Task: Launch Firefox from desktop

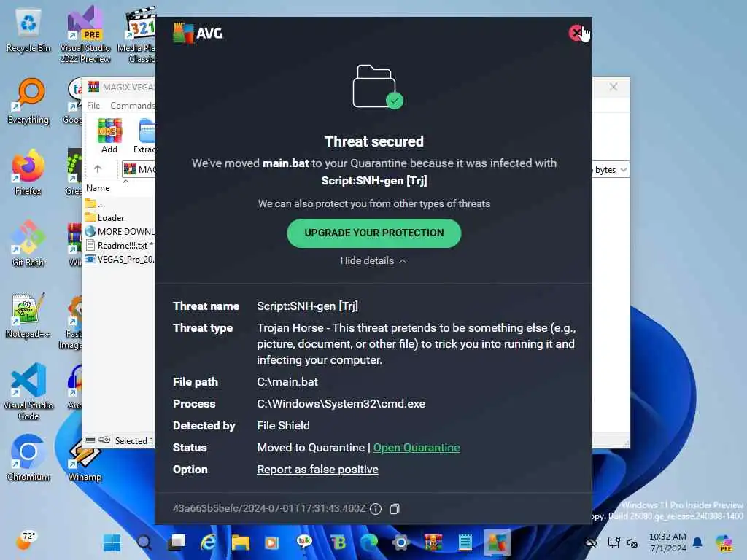Action: [28, 172]
